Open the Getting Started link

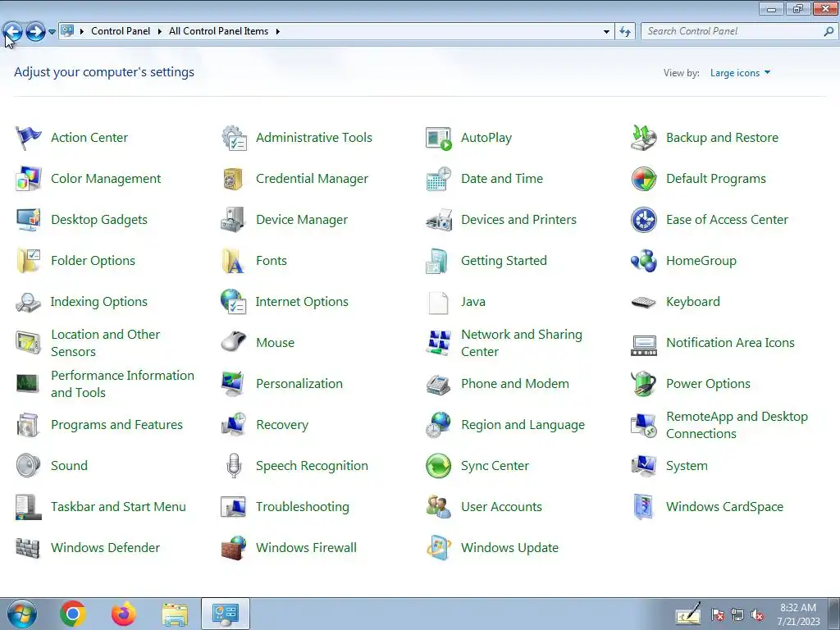[x=504, y=261]
